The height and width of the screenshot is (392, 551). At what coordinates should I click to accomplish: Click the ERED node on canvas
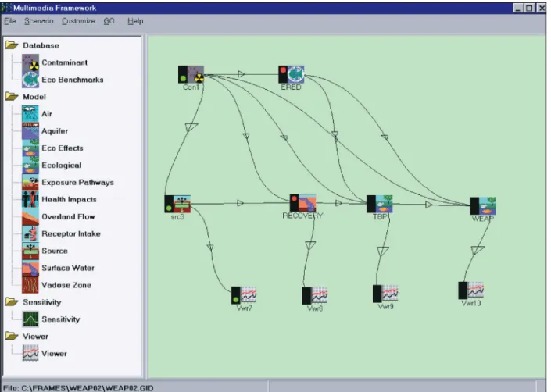[x=292, y=74]
